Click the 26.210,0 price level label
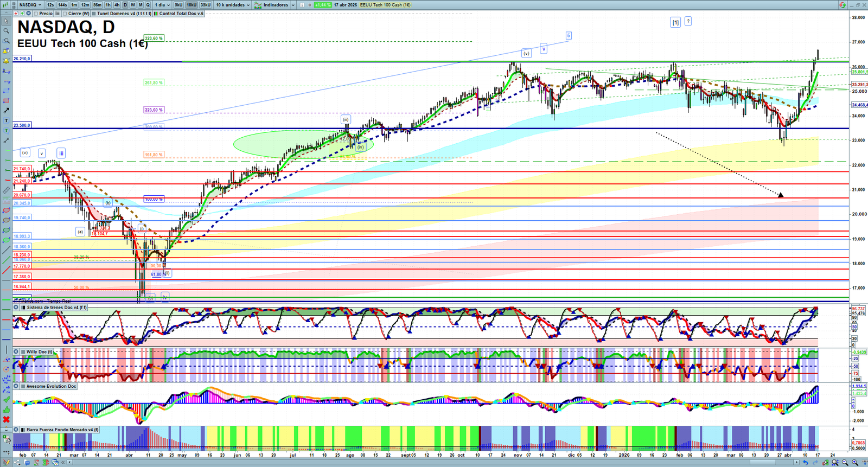868x467 pixels. [22, 59]
